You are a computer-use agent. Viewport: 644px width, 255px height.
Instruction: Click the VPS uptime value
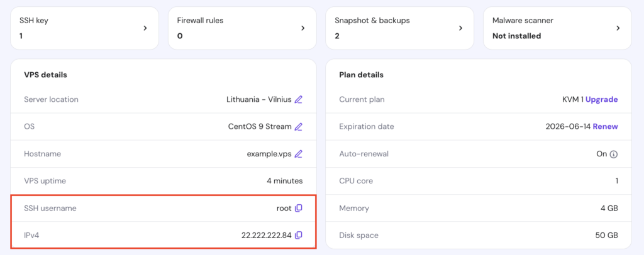pos(284,181)
